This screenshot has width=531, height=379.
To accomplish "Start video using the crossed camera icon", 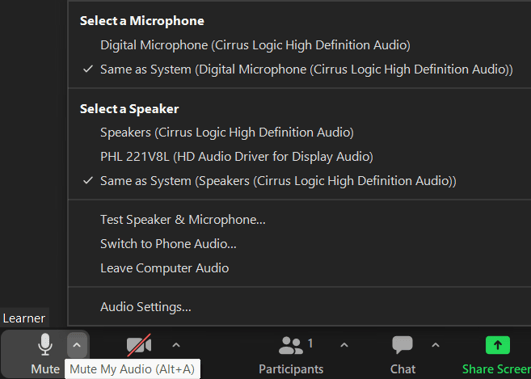I will 139,345.
